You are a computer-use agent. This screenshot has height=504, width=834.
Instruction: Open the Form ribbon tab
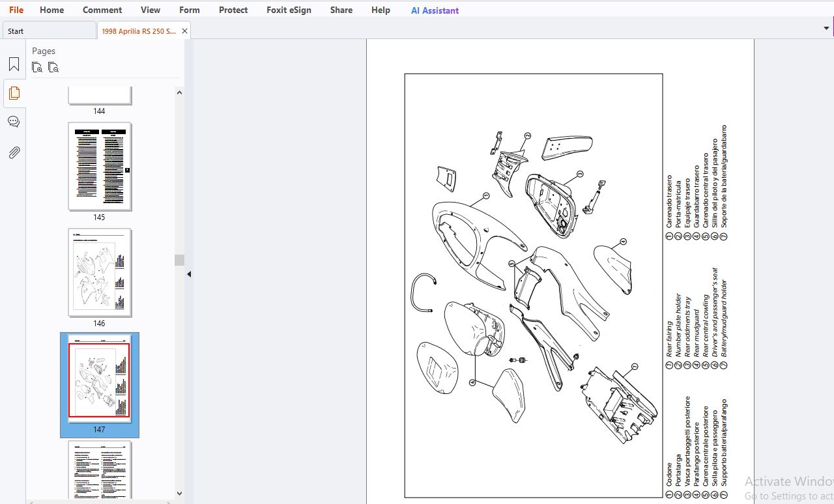coord(190,10)
